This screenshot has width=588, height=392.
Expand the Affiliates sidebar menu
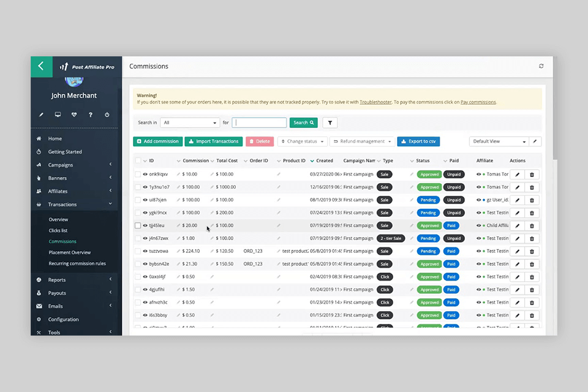[x=74, y=191]
